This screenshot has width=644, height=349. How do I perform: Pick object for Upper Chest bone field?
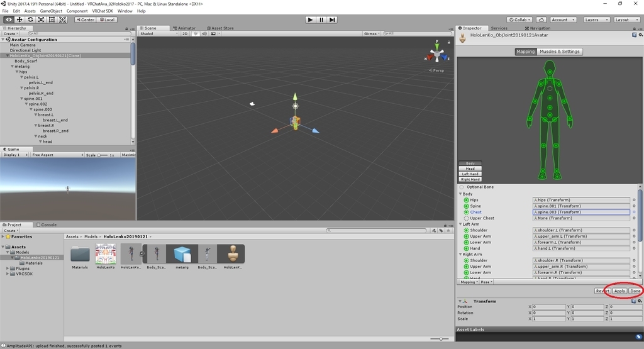pos(634,218)
